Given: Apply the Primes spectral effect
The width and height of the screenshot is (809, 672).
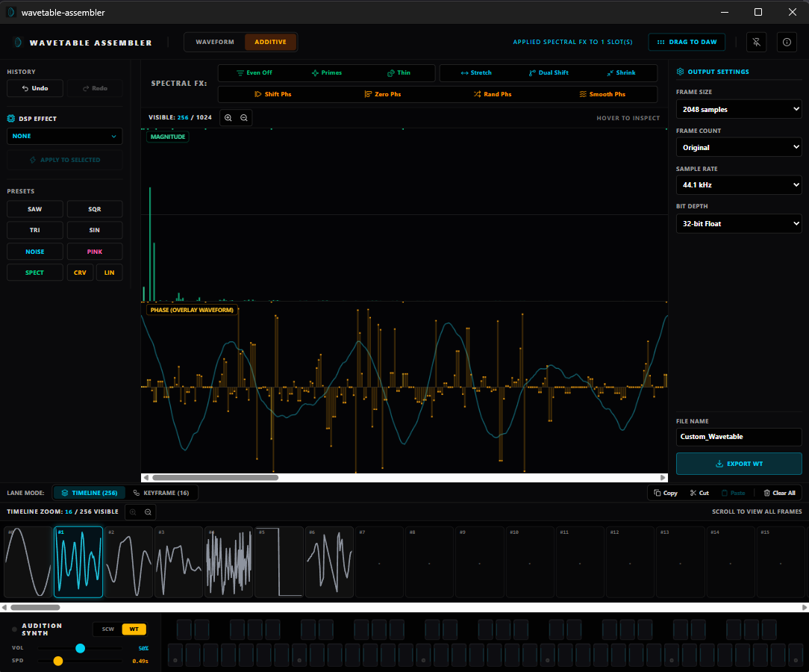Looking at the screenshot, I should pyautogui.click(x=327, y=72).
